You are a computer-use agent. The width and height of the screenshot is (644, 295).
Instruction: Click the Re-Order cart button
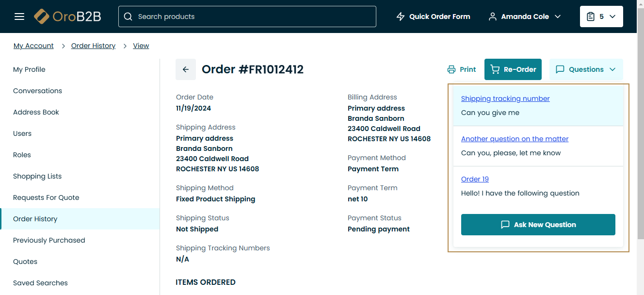pos(514,69)
